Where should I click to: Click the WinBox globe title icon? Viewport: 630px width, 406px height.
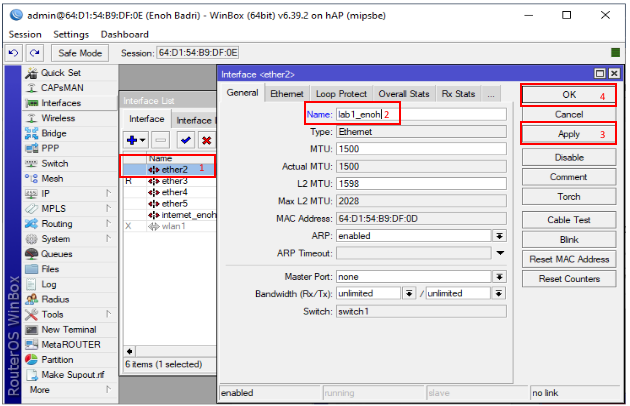(16, 15)
